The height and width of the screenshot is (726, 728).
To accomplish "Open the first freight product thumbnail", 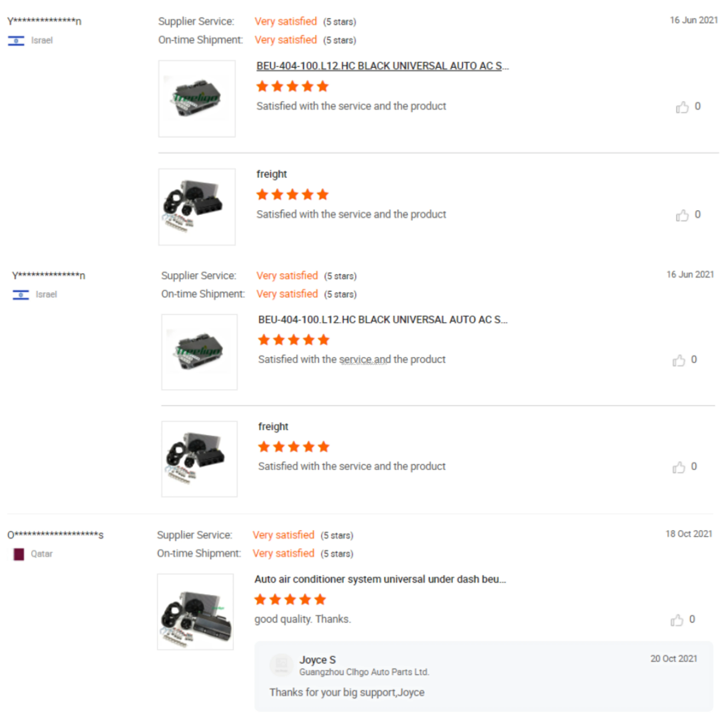I will [197, 207].
